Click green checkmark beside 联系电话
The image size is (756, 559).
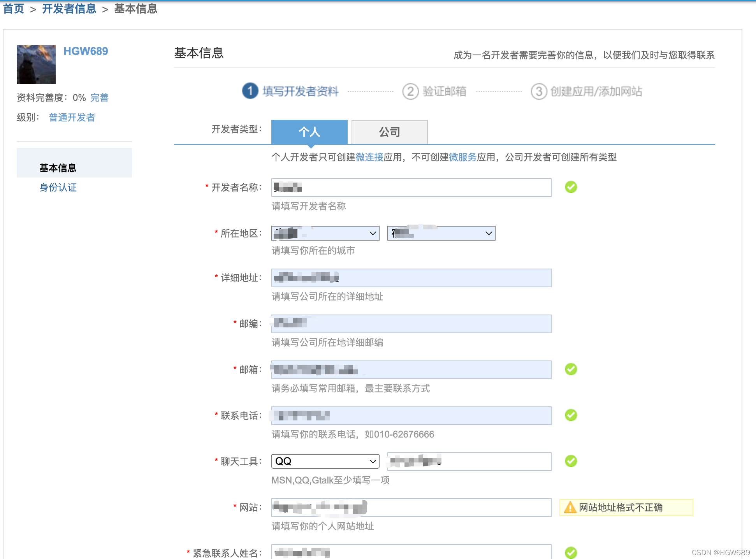571,415
